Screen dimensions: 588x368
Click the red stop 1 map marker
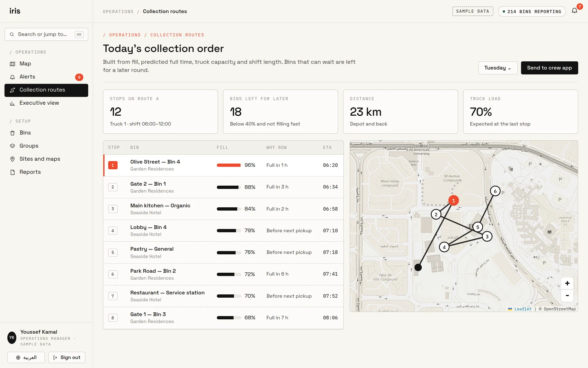click(453, 200)
